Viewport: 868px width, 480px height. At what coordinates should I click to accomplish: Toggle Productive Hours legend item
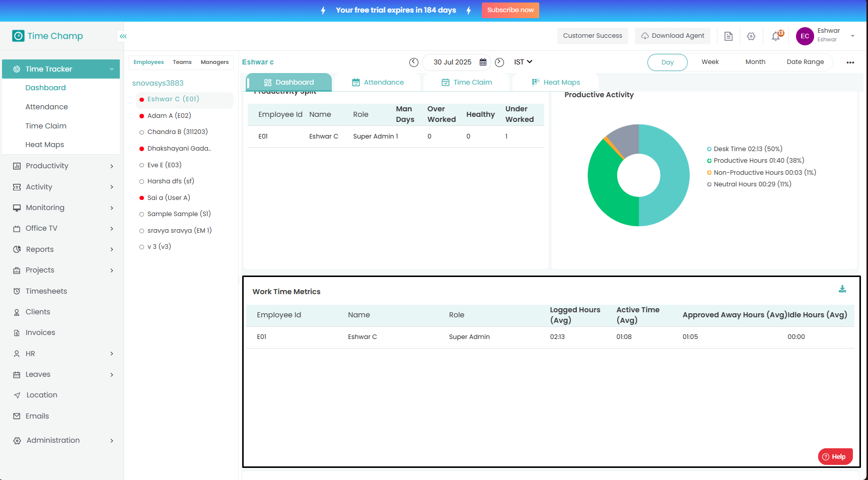click(x=758, y=161)
